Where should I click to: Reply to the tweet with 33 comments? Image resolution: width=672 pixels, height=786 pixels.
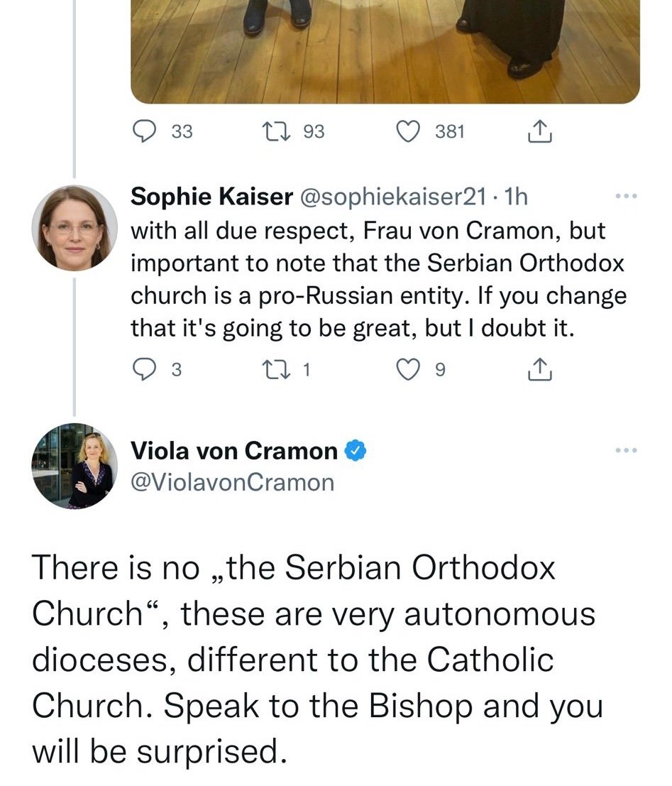(144, 132)
